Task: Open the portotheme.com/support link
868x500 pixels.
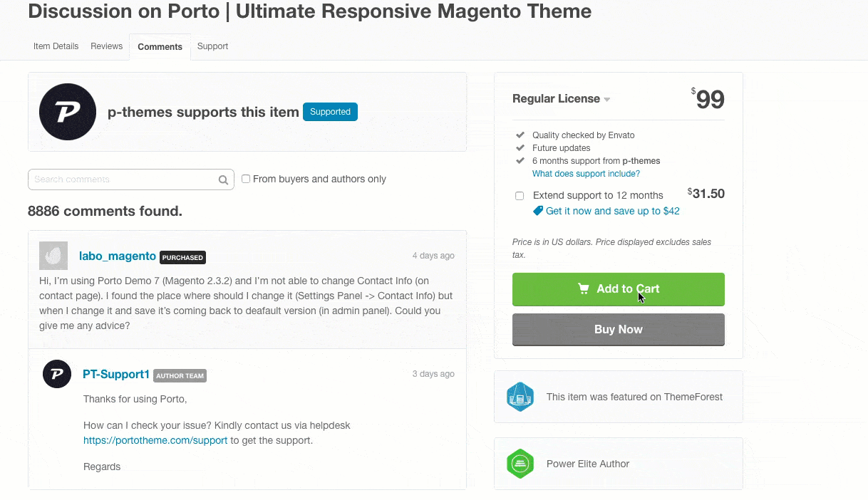Action: [155, 440]
